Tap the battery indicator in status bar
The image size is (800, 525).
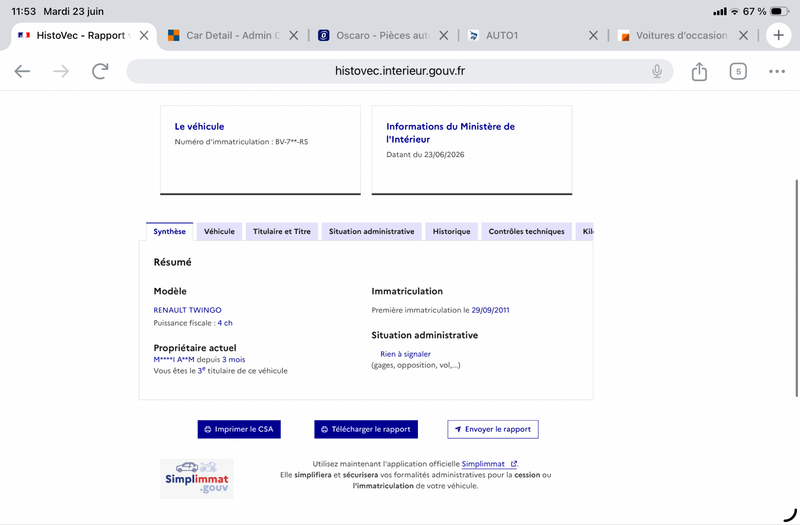point(779,11)
